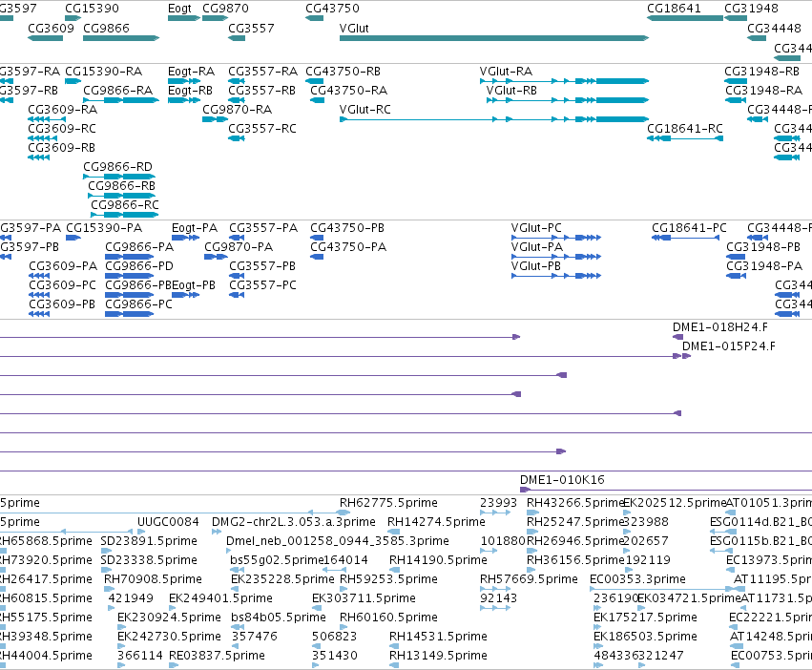Select the RH60160.5prime EST

(344, 627)
